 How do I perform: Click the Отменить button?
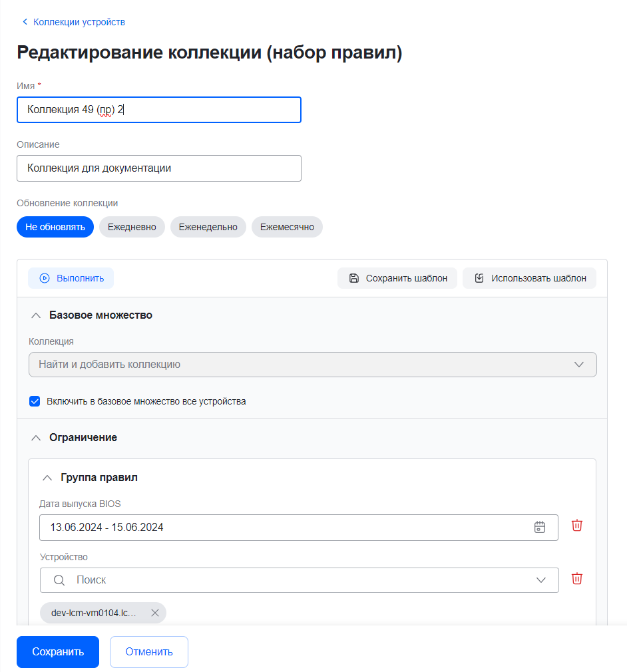[149, 652]
